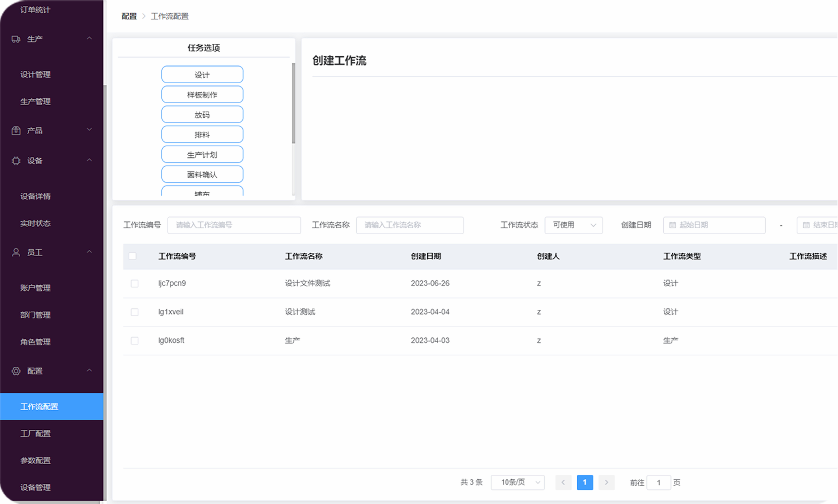Focus the 工作流名称 input field

coord(410,225)
